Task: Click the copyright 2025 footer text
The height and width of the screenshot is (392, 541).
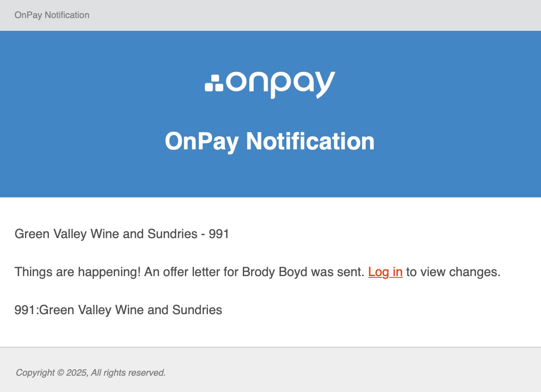Action: coord(52,373)
